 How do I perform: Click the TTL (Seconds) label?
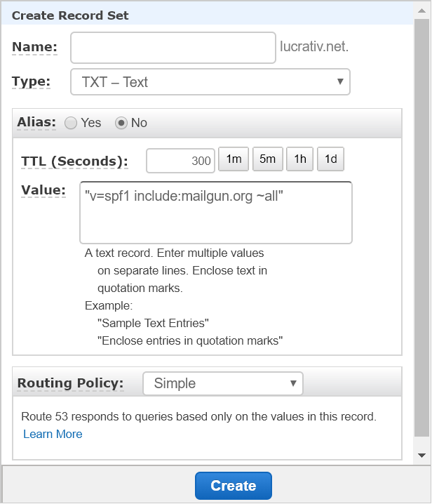(x=74, y=161)
